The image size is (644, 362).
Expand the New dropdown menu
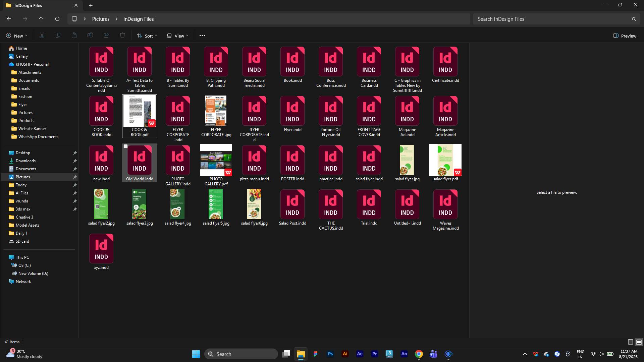[16, 36]
